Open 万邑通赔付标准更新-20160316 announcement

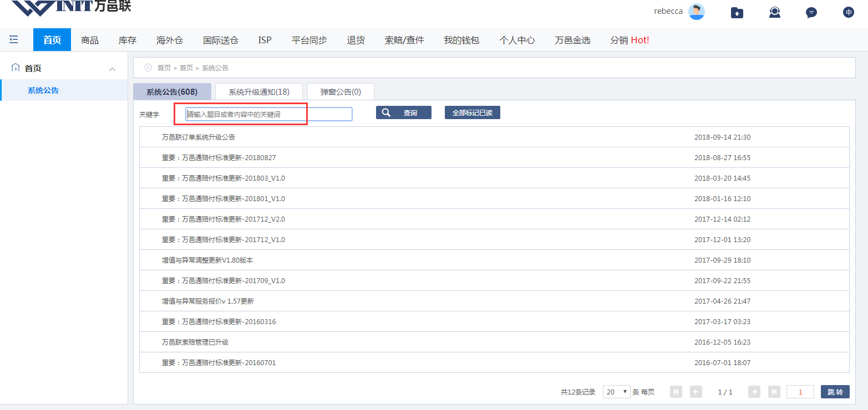pos(219,321)
